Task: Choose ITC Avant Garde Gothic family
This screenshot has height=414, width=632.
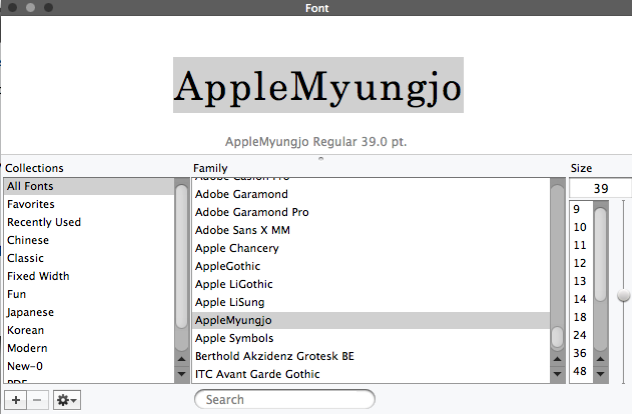Action: coord(371,374)
